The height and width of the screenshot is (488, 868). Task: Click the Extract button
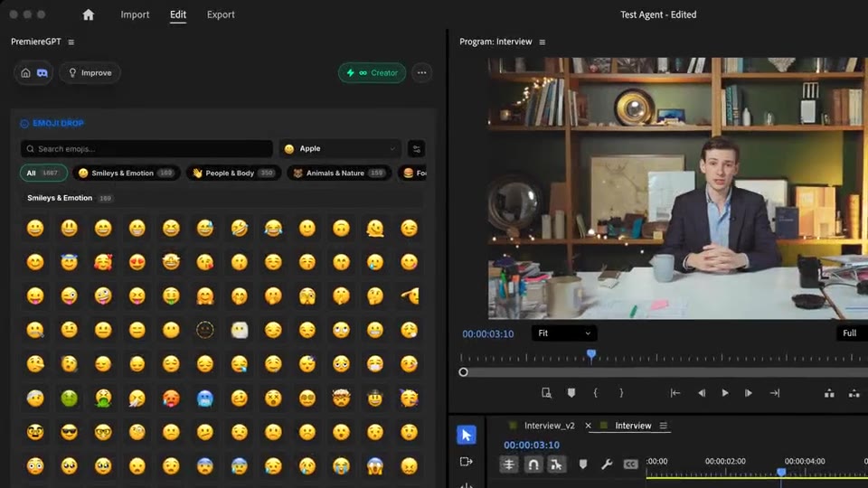[854, 393]
